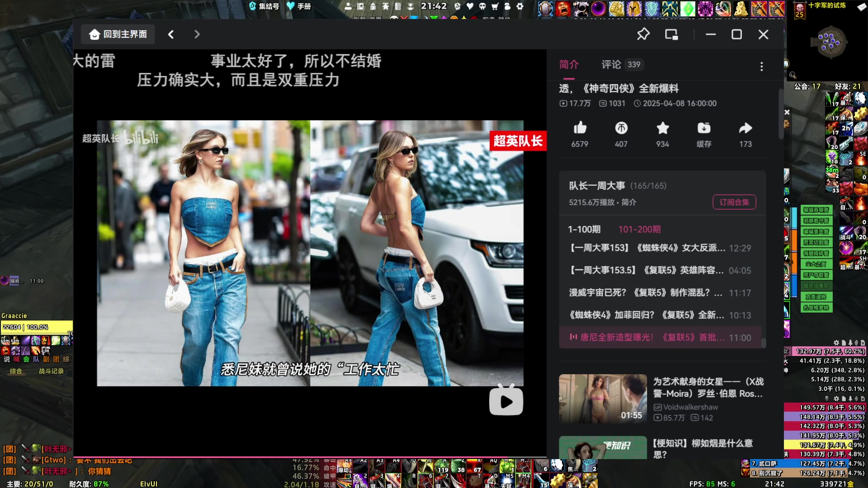Image resolution: width=868 pixels, height=488 pixels.
Task: Open the playlist item 《蜘蛛侠4》加菲回归?
Action: pyautogui.click(x=660, y=315)
